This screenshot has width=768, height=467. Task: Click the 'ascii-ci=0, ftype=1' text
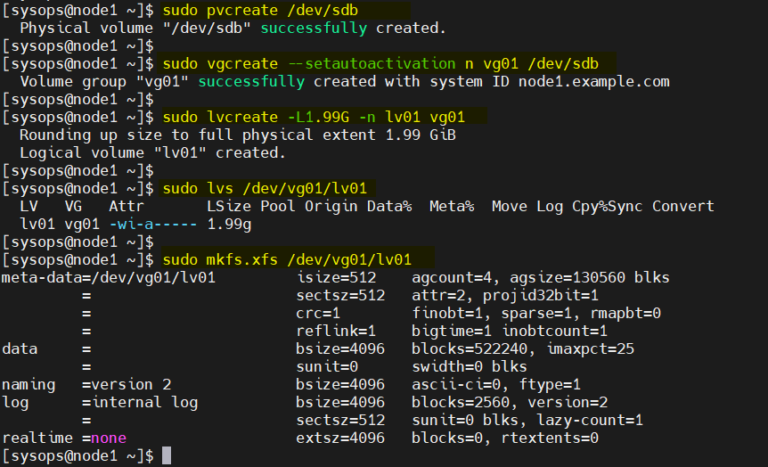pos(496,385)
